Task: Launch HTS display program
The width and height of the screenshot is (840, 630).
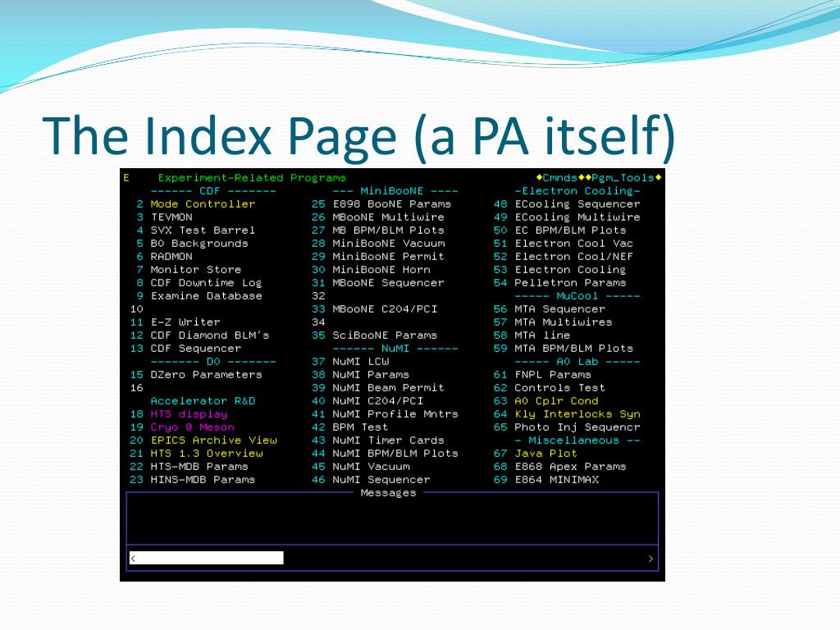Action: point(189,413)
